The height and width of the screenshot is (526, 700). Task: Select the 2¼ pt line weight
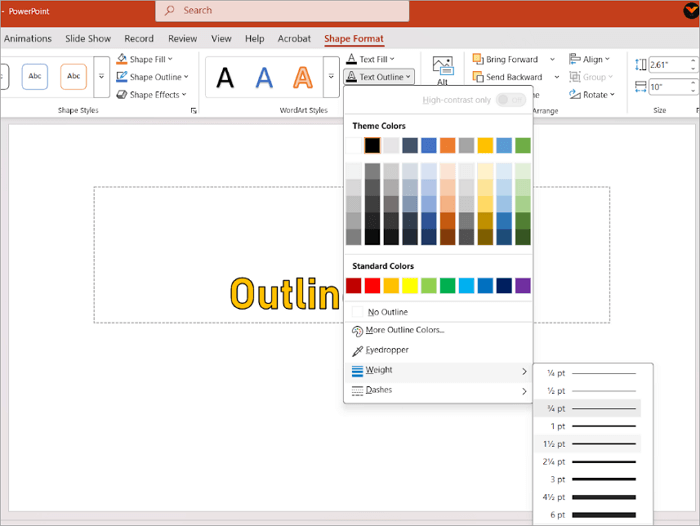click(588, 462)
